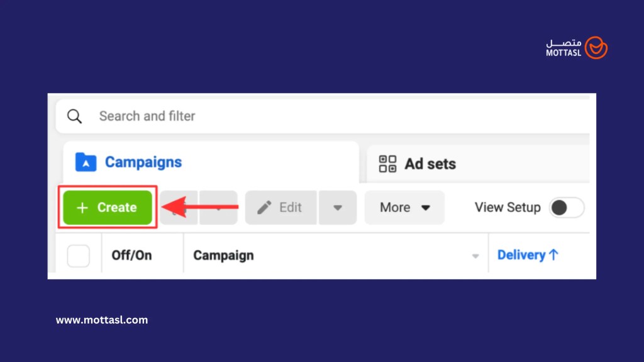
Task: Switch to the Campaigns tab
Action: click(x=143, y=162)
